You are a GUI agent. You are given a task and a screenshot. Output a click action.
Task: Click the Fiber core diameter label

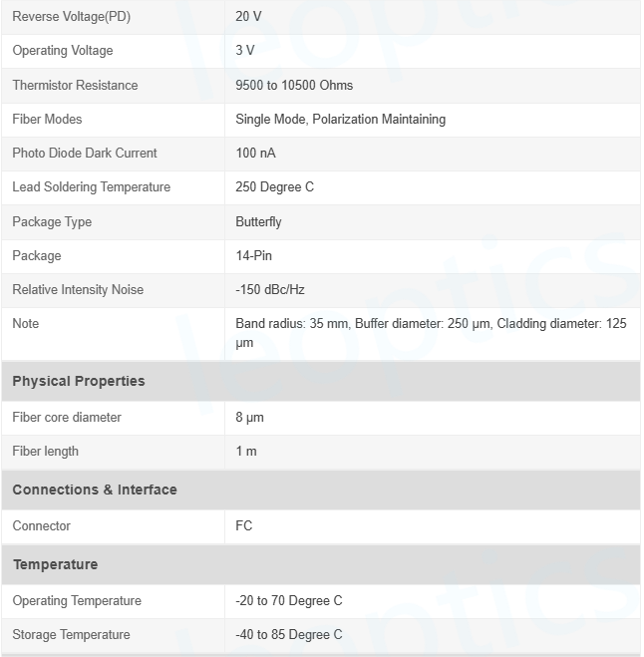67,417
